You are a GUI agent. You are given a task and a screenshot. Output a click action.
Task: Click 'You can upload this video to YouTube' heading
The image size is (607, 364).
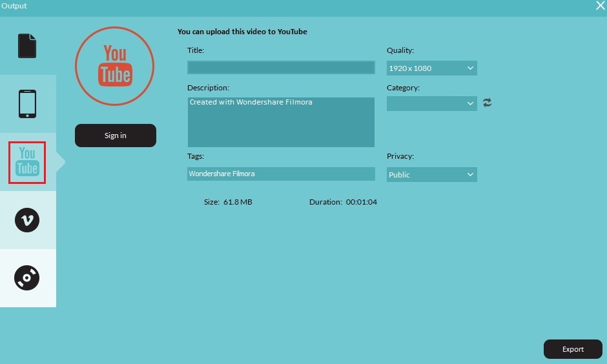(242, 32)
